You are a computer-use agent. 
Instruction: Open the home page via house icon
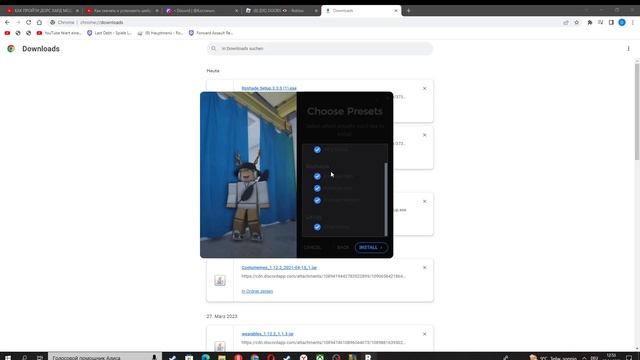coord(39,22)
